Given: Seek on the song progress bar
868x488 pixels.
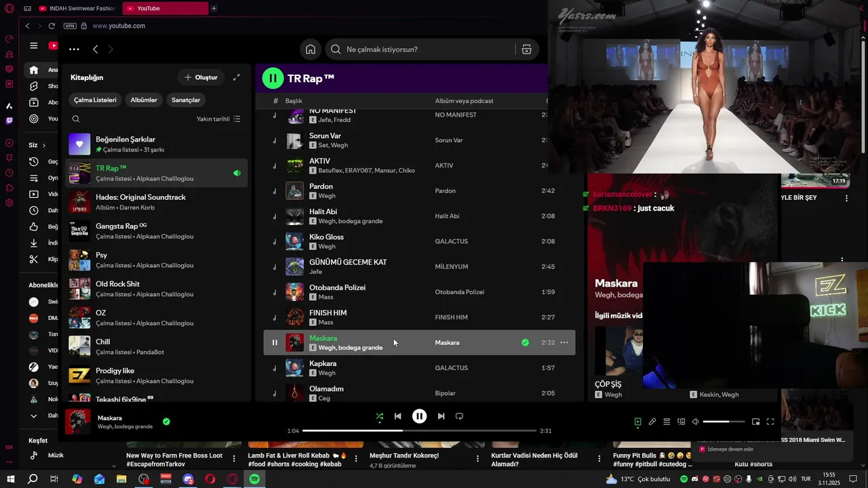Looking at the screenshot, I should (419, 430).
